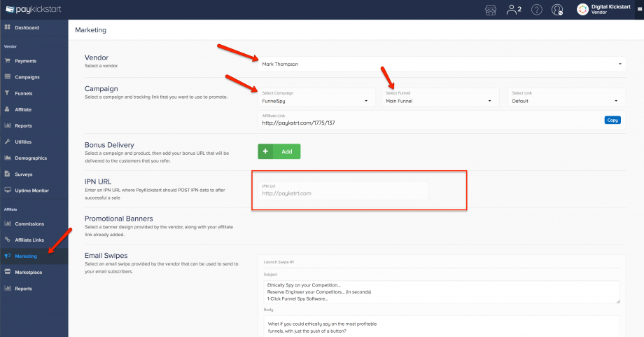Viewport: 644px width, 337px height.
Task: Open the Select Campaign dropdown (FunnelSpy)
Action: 316,97
